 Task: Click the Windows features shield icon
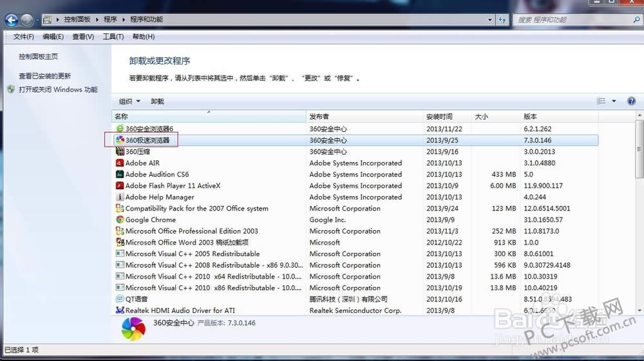point(11,89)
